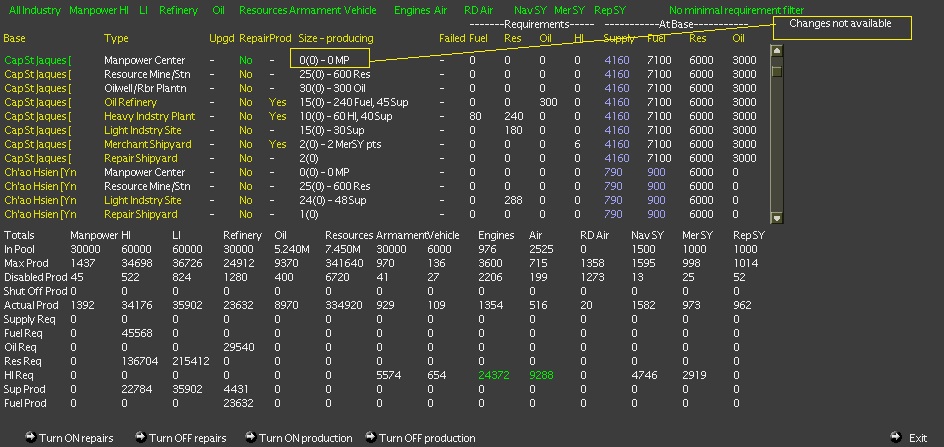Select the Air filter next to Engines

click(441, 10)
